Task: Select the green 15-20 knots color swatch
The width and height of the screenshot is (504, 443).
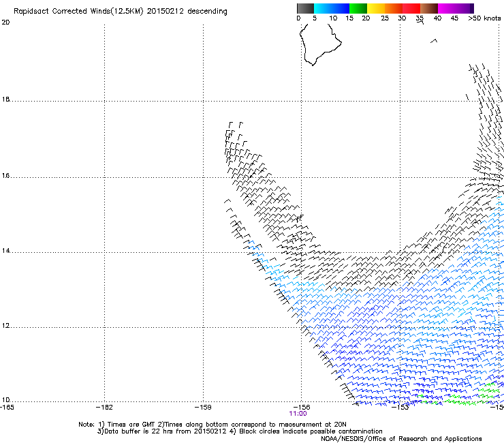Action: [x=358, y=8]
